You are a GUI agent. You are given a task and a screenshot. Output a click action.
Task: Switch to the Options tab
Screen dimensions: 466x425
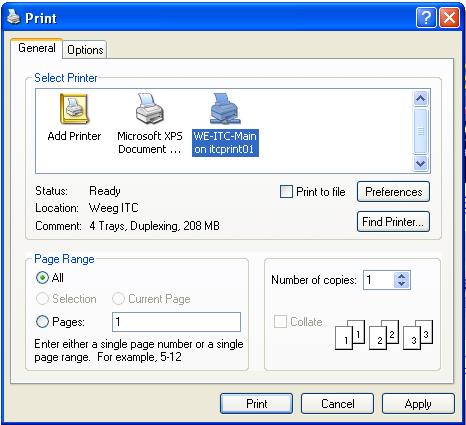click(x=85, y=50)
